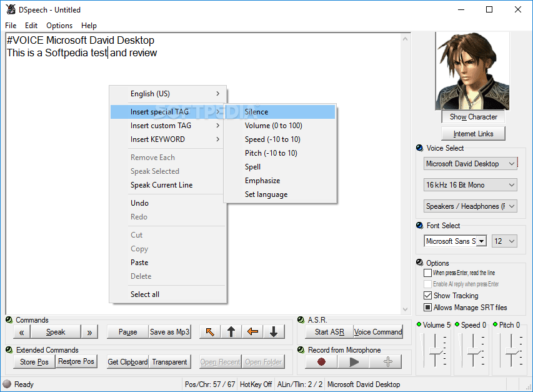Skip forward with the » button
This screenshot has height=392, width=533.
point(89,332)
